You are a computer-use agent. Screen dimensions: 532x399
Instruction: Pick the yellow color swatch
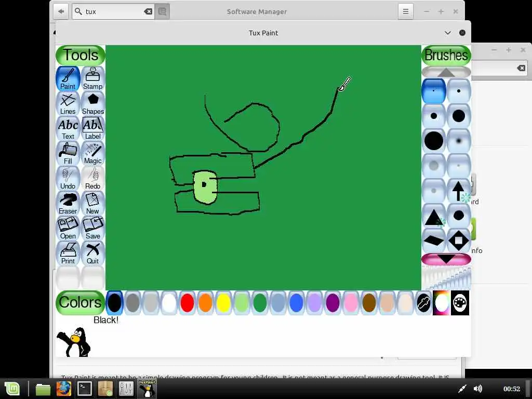[223, 303]
